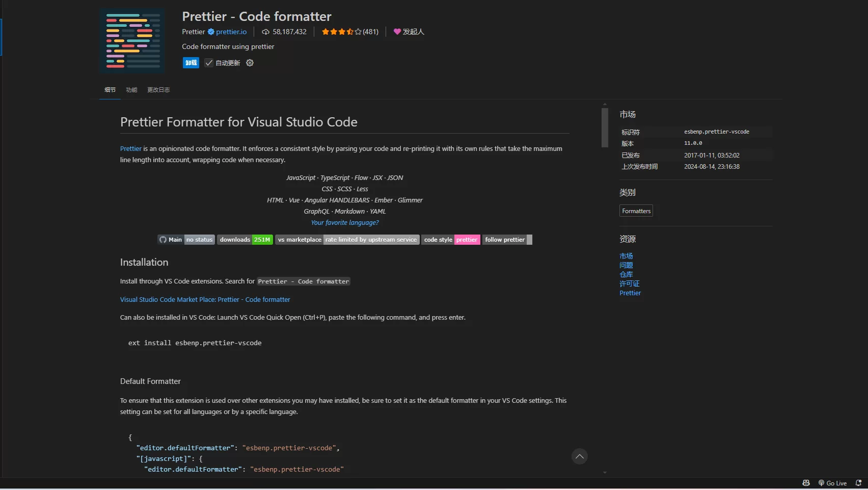Click the 58,187,432 install count number
Image resolution: width=868 pixels, height=490 pixels.
click(x=289, y=32)
